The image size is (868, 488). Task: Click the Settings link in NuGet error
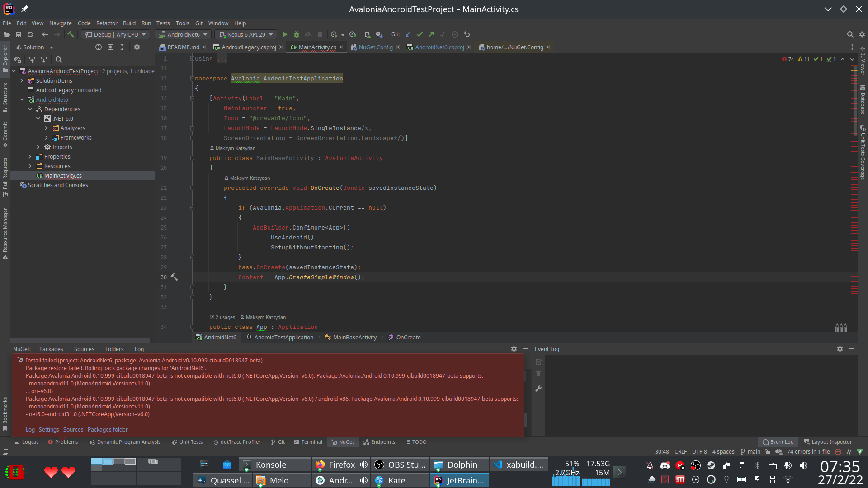tap(49, 429)
